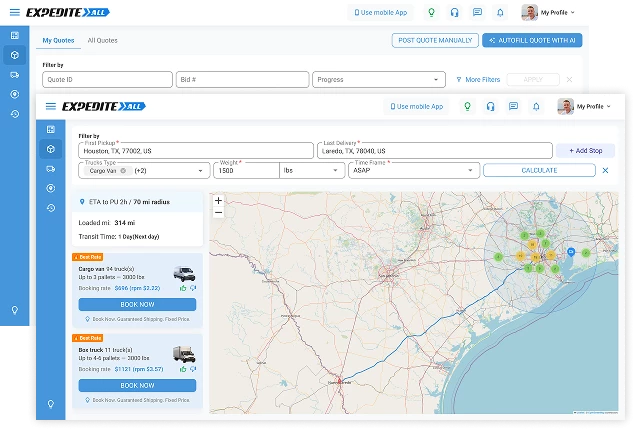Switch to the All Quotes tab
This screenshot has height=431, width=636.
(x=102, y=41)
